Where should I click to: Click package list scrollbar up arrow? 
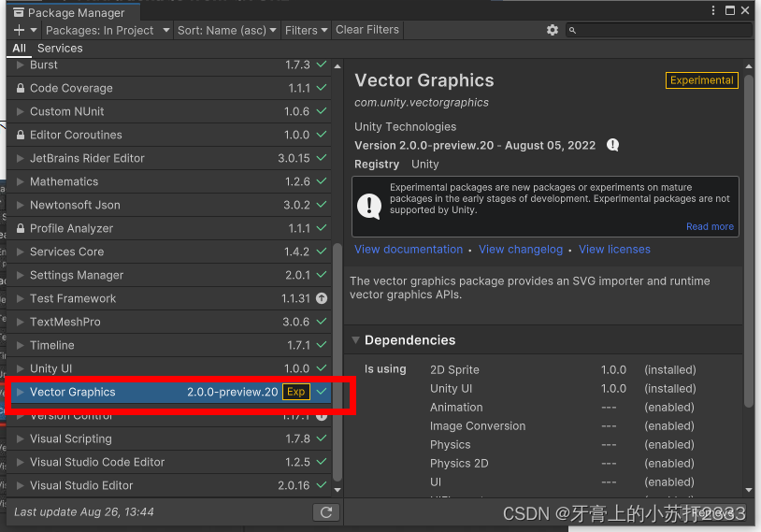[337, 66]
